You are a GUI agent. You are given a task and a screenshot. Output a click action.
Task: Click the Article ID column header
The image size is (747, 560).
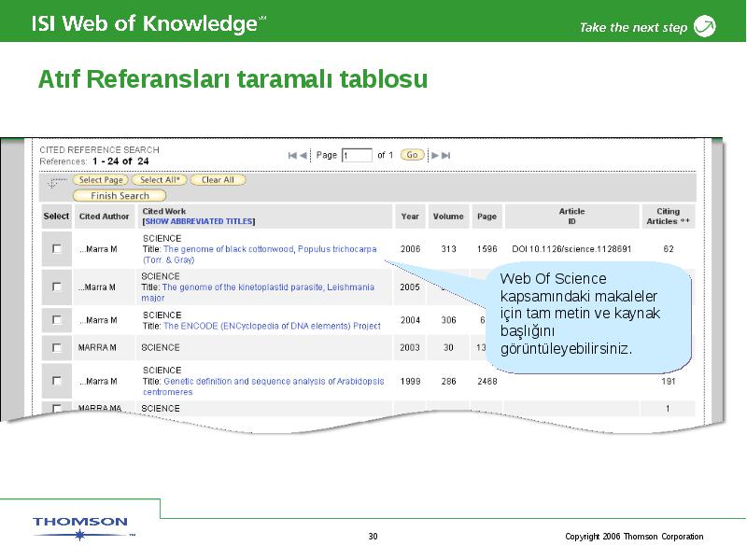pos(571,217)
